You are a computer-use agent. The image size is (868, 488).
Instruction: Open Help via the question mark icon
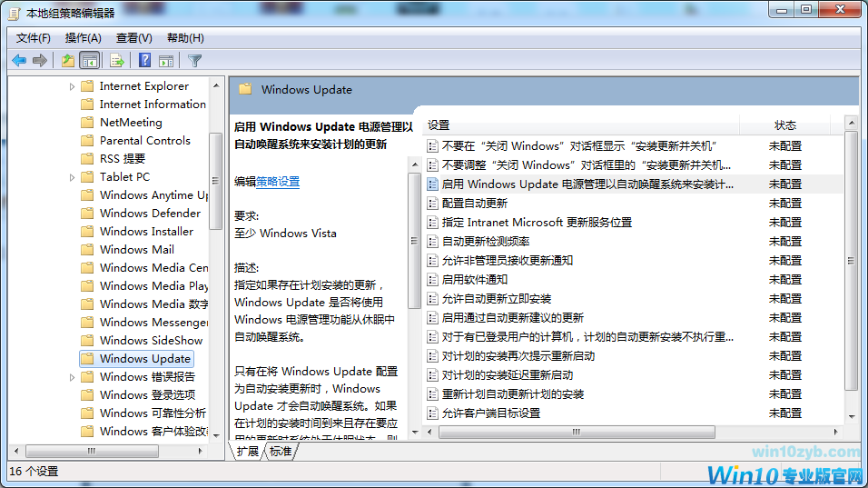144,61
